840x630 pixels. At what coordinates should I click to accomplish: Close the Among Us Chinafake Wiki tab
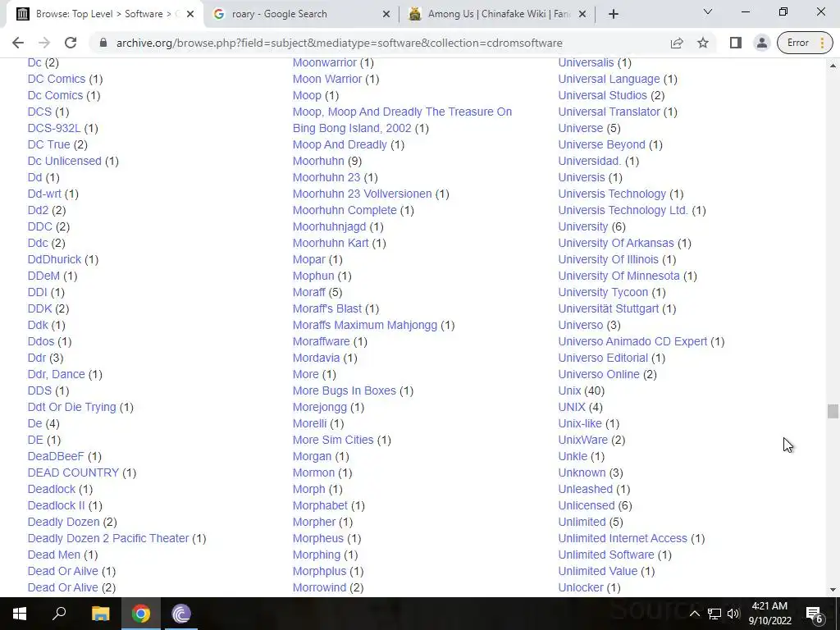tap(582, 15)
